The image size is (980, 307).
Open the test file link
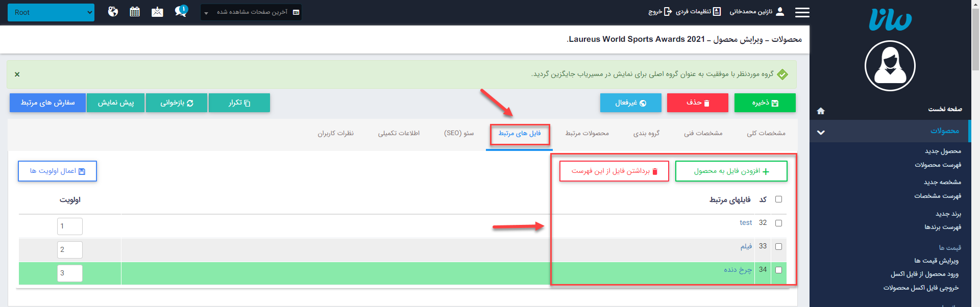pos(746,223)
